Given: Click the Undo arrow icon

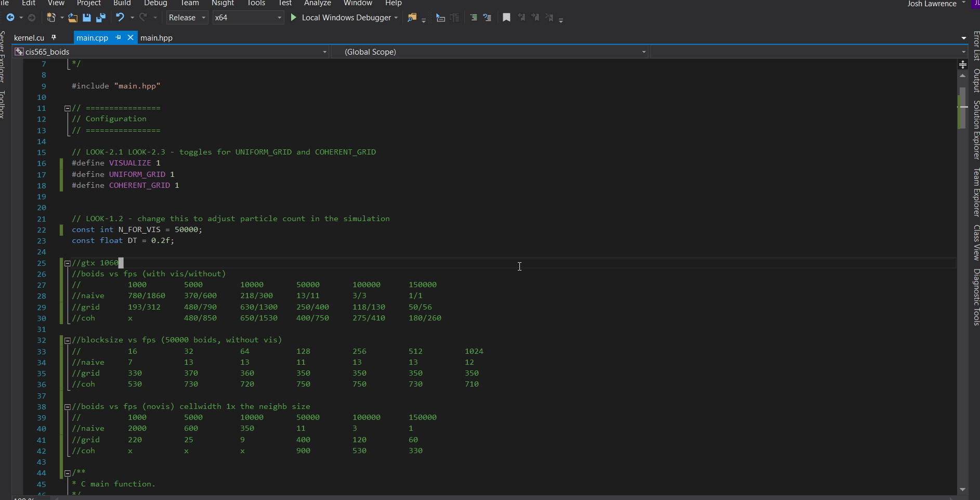Looking at the screenshot, I should [120, 18].
